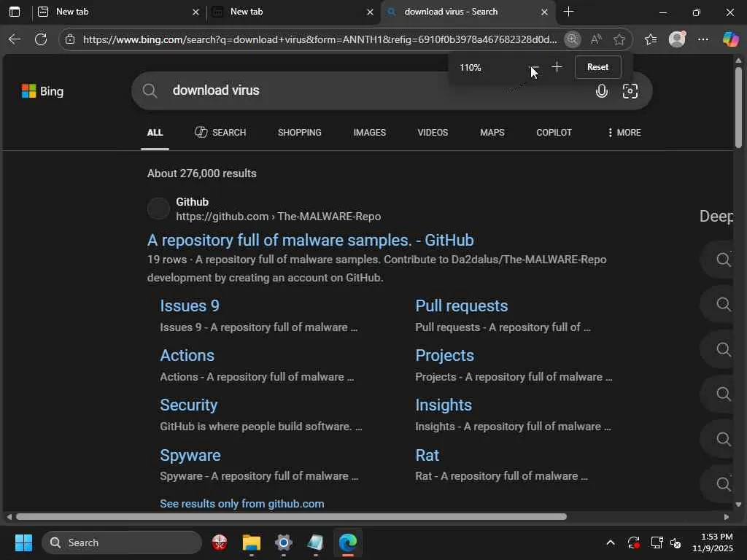Expand the MORE menu
747x560 pixels.
point(624,133)
